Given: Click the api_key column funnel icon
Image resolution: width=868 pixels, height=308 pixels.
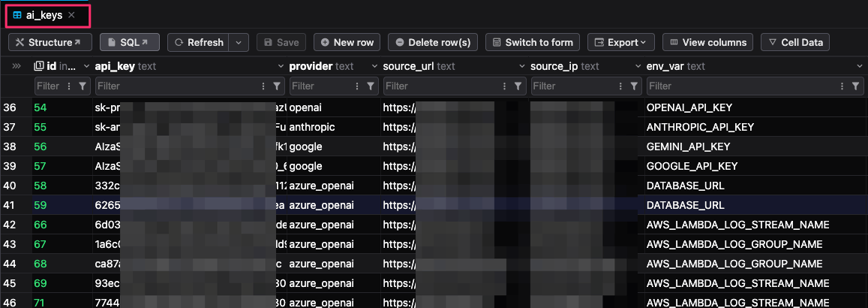Looking at the screenshot, I should pos(278,86).
